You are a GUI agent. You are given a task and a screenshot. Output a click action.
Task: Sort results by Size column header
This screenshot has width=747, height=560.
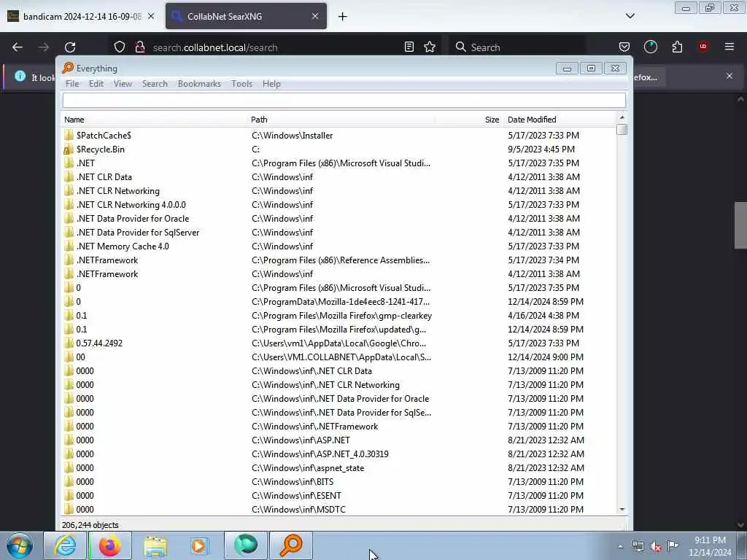coord(468,120)
